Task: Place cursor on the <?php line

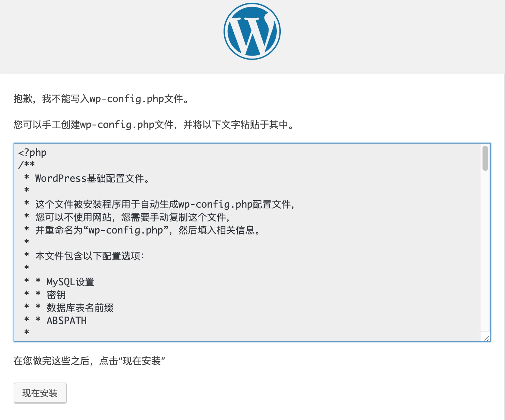Action: pyautogui.click(x=33, y=152)
